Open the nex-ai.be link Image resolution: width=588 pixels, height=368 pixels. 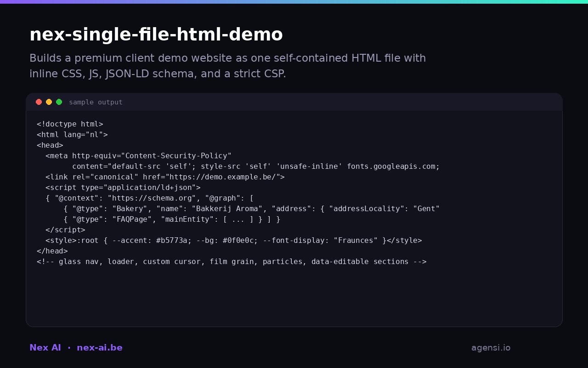tap(100, 348)
